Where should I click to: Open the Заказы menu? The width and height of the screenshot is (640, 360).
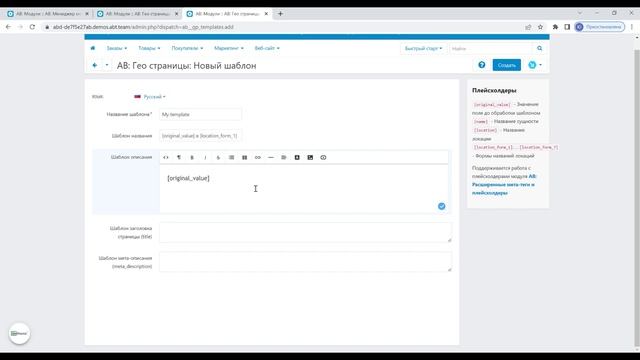117,48
